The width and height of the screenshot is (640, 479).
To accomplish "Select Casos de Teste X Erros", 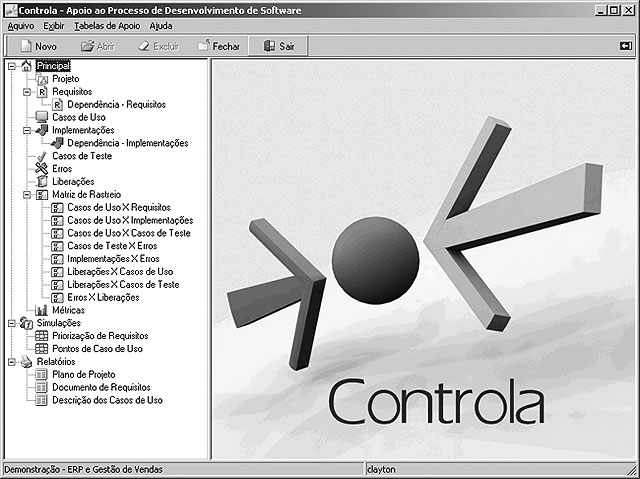I will point(112,246).
